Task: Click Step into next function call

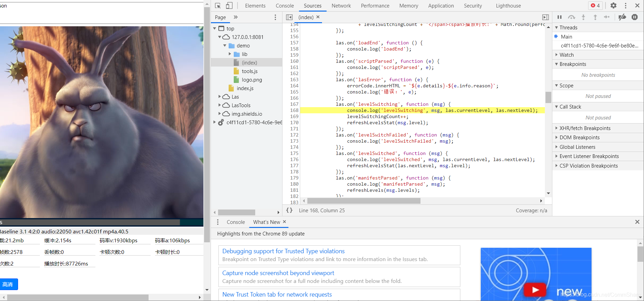Action: (583, 17)
